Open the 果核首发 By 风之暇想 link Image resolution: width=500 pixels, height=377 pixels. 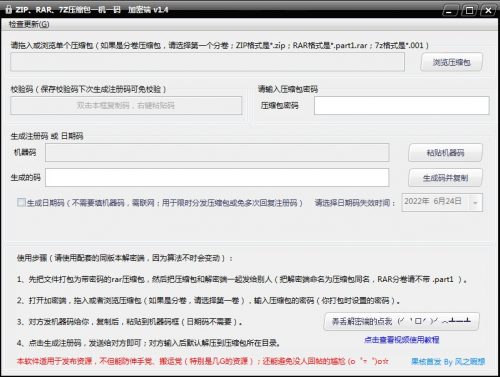pyautogui.click(x=448, y=361)
